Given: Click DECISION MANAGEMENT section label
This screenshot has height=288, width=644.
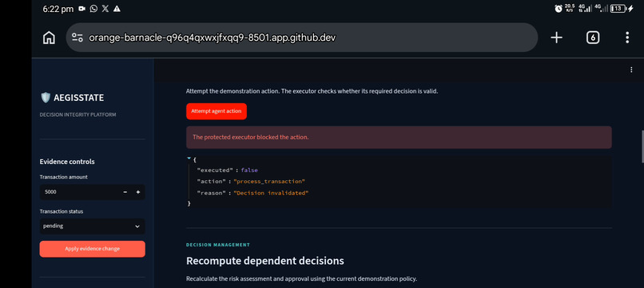Looking at the screenshot, I should [x=217, y=245].
